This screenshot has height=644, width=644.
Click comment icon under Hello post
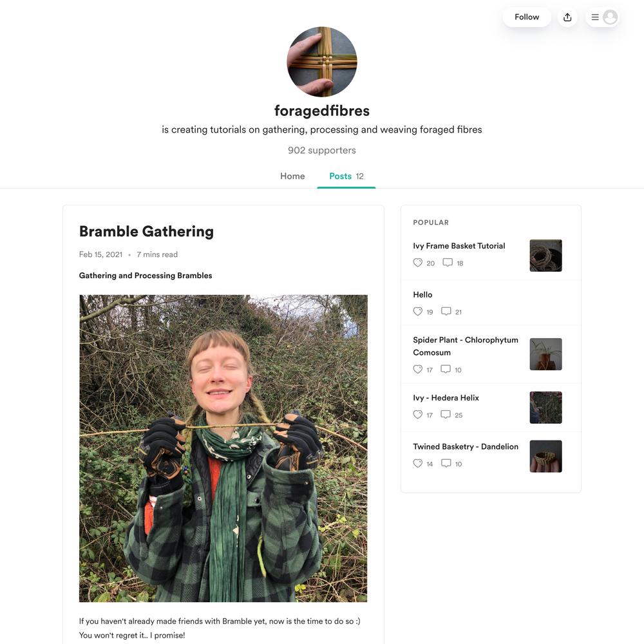pyautogui.click(x=446, y=312)
